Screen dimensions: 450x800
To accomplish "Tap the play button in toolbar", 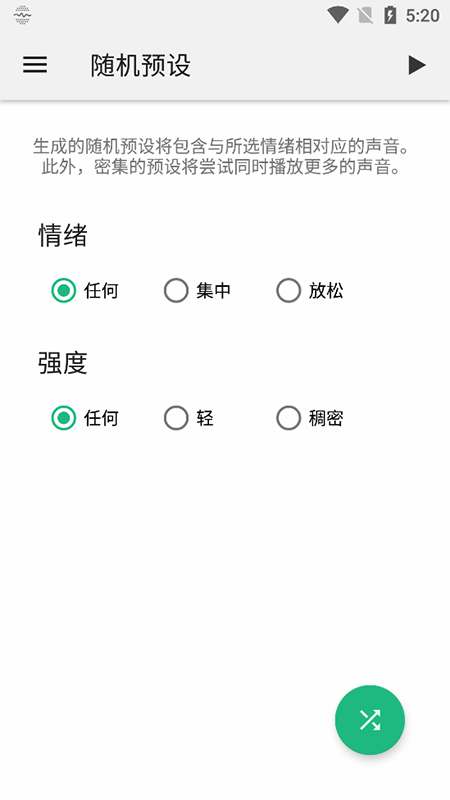I will point(417,65).
